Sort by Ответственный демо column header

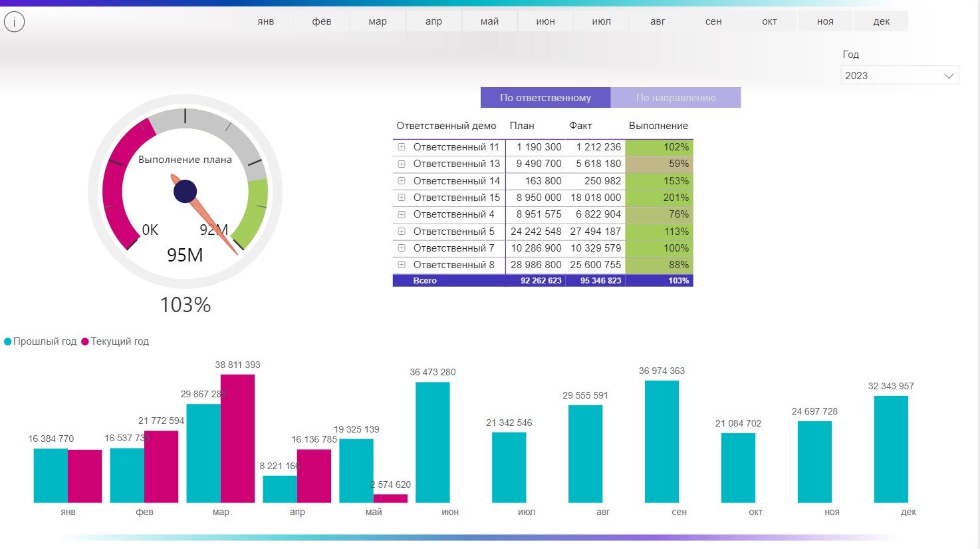pos(446,126)
